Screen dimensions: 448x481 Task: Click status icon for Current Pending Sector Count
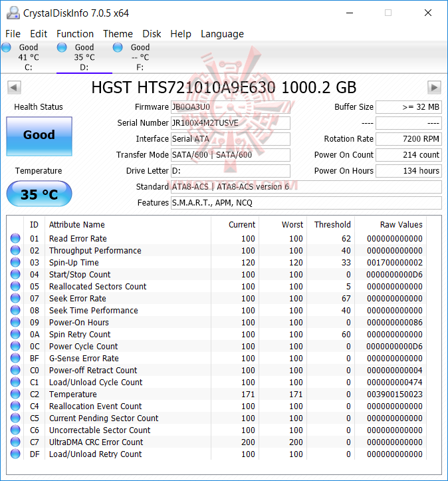tap(15, 418)
